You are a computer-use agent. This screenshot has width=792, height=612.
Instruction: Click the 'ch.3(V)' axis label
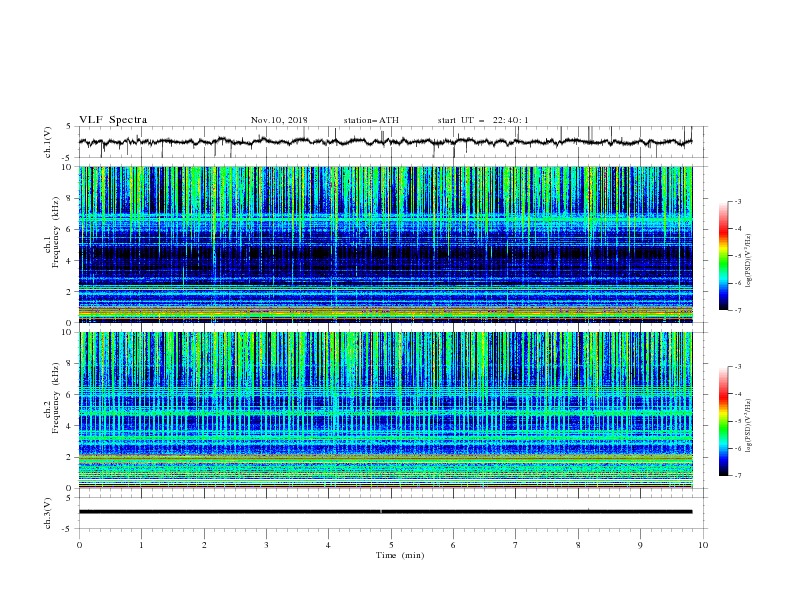[48, 513]
